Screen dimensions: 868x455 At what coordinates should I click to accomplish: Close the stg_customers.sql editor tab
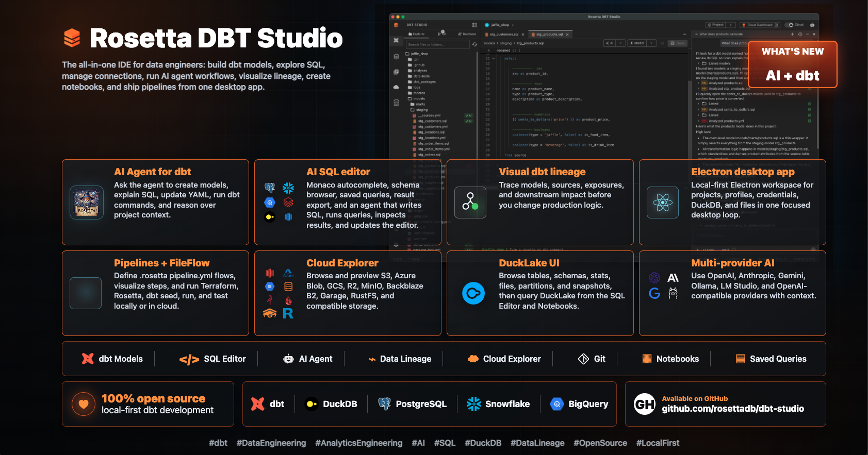(523, 35)
